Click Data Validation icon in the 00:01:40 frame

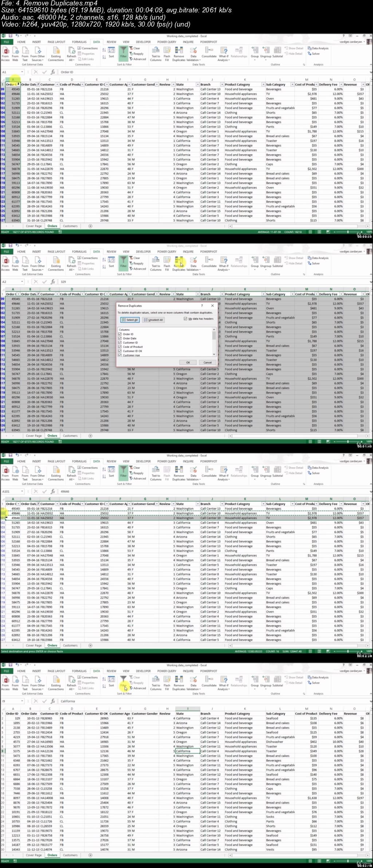coord(193,263)
